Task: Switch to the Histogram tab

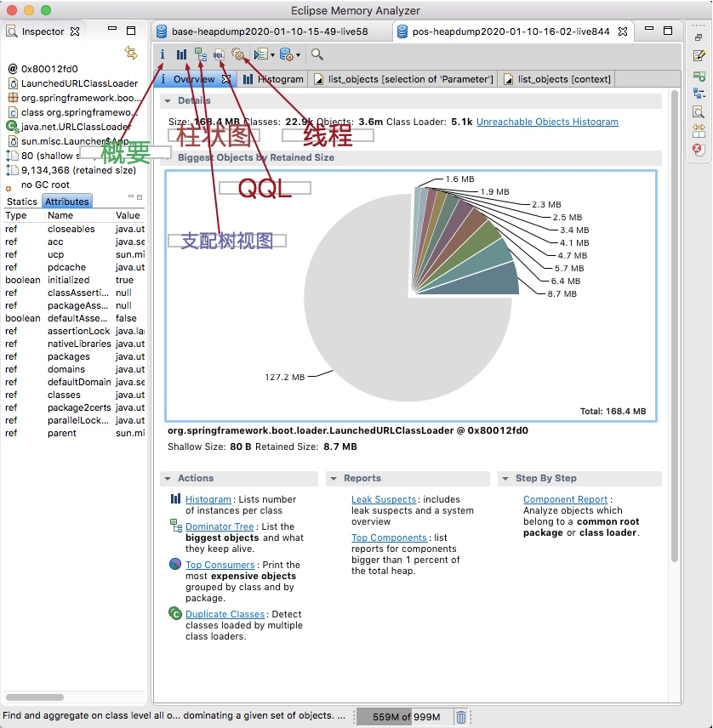Action: coord(273,79)
